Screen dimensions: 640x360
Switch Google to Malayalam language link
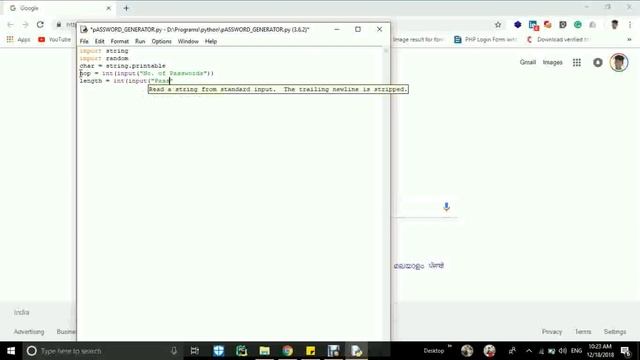[409, 266]
